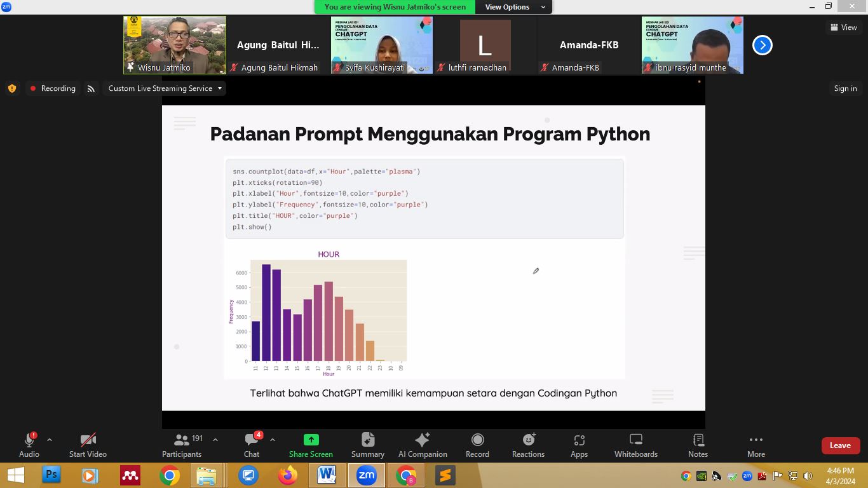
Task: Select ibnu rasyid munthe's video thumbnail
Action: [x=693, y=45]
